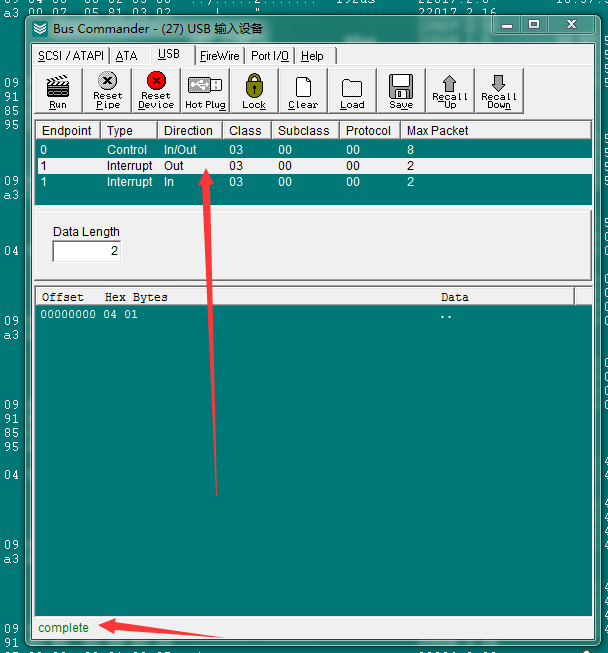Click hex byte 01 in data view
Image resolution: width=608 pixels, height=653 pixels.
click(131, 314)
